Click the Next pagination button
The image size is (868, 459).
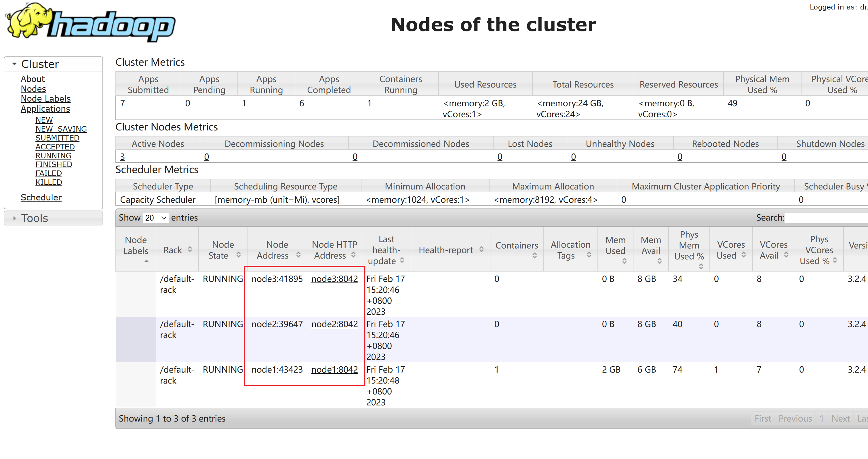coord(840,418)
